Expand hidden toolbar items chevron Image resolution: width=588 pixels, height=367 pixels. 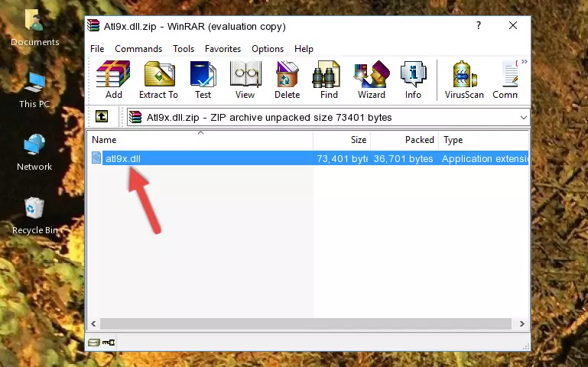[525, 61]
